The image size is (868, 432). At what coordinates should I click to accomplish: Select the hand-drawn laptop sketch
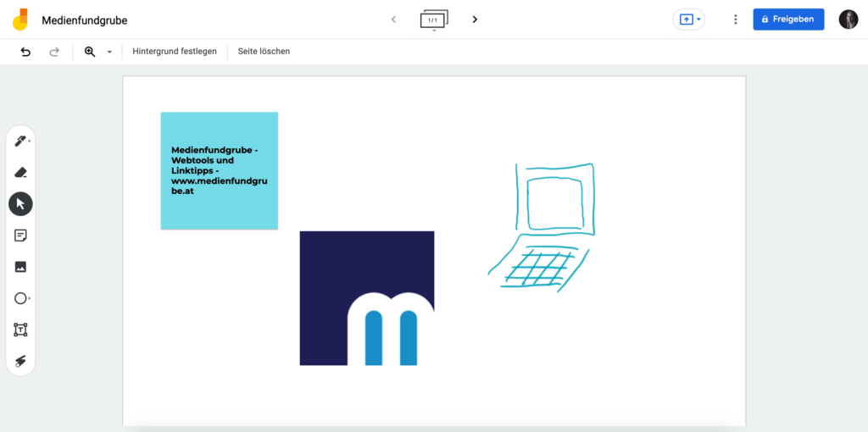[x=541, y=227]
